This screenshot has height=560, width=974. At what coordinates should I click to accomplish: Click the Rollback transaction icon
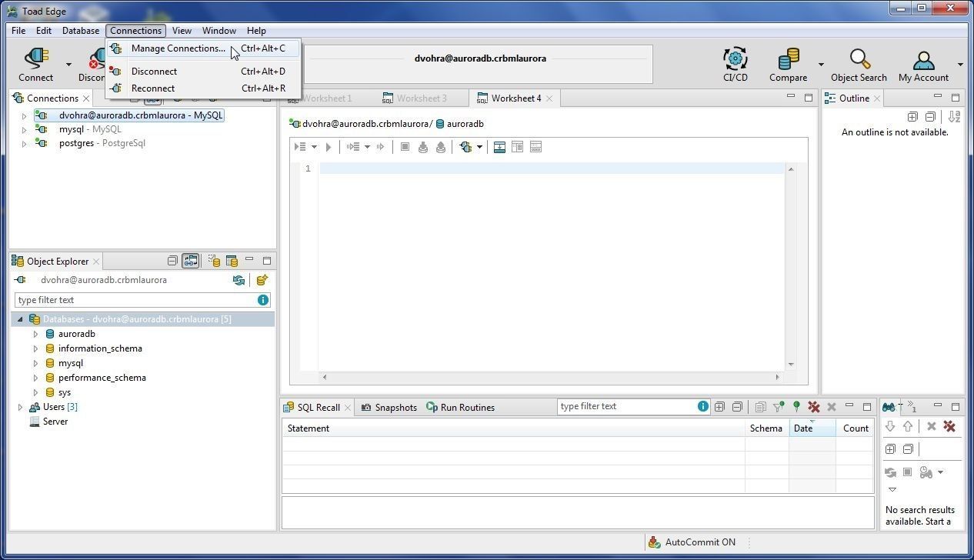[x=440, y=147]
